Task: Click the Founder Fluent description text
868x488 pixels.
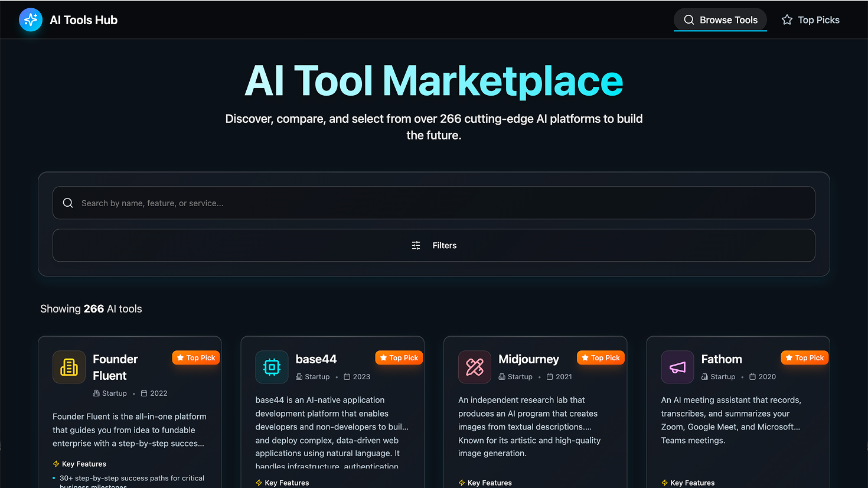Action: (x=129, y=430)
